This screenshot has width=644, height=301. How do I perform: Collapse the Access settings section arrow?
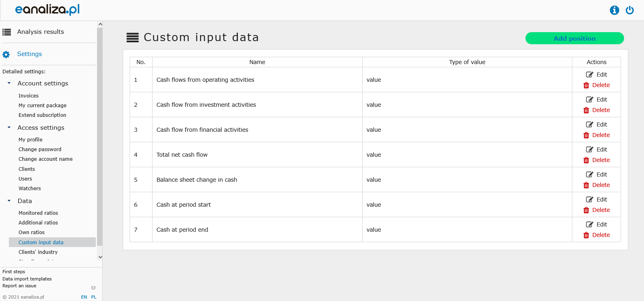coord(9,127)
